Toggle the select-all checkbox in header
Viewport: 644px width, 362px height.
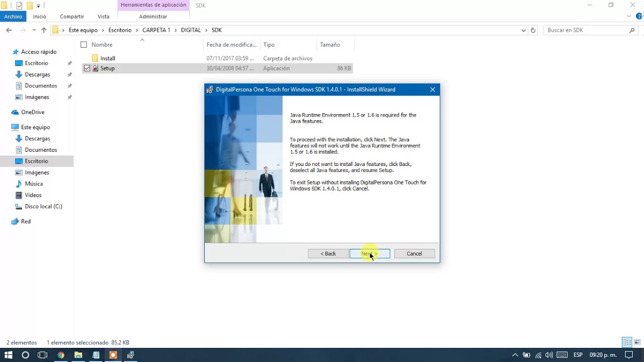pos(84,45)
